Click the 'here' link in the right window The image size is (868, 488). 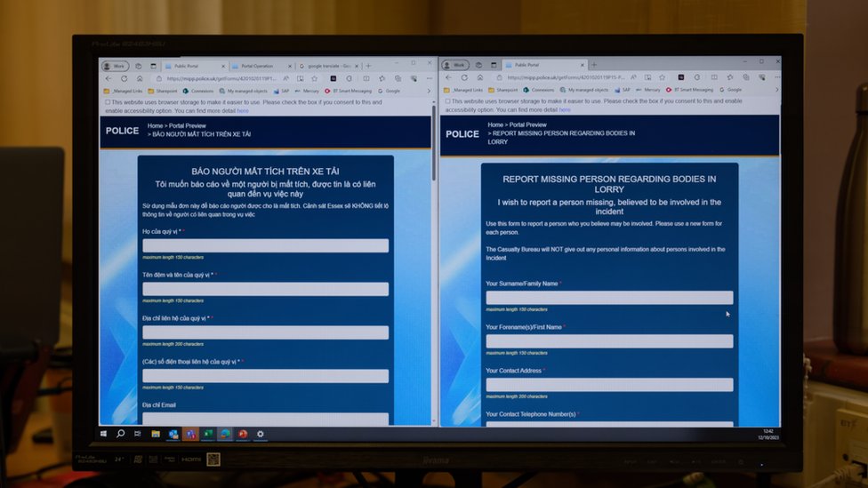(564, 109)
